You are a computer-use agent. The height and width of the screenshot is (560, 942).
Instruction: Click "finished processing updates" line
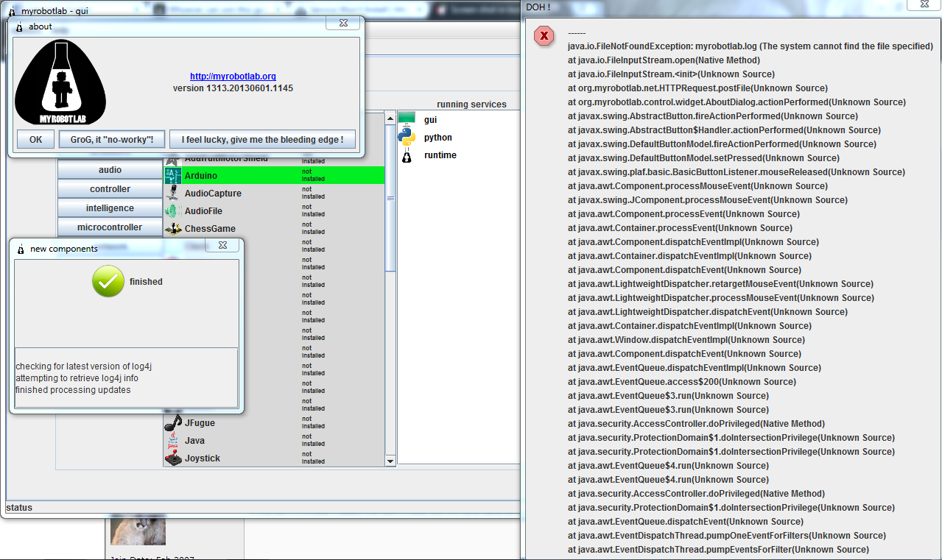pyautogui.click(x=73, y=390)
